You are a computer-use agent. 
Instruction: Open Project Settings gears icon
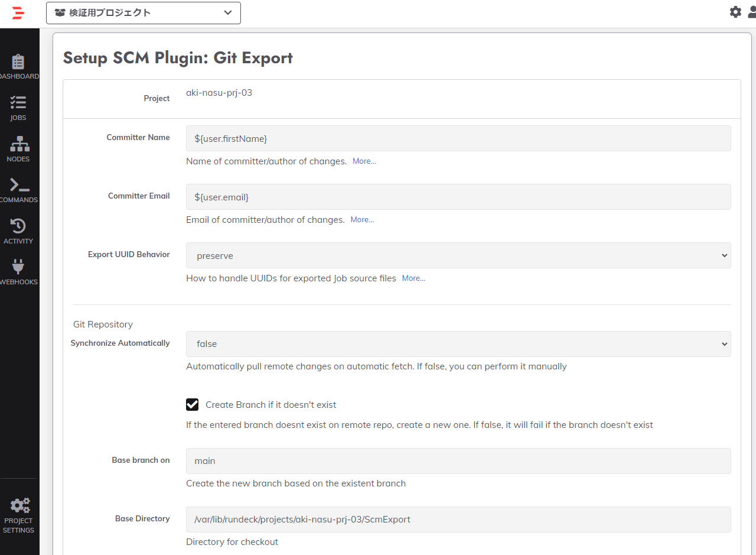pyautogui.click(x=19, y=507)
